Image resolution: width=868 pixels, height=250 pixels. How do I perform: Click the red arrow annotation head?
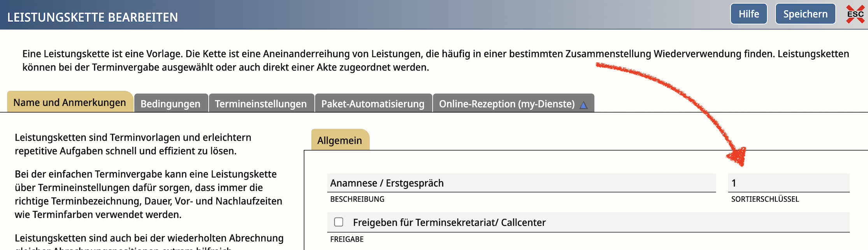(x=736, y=157)
